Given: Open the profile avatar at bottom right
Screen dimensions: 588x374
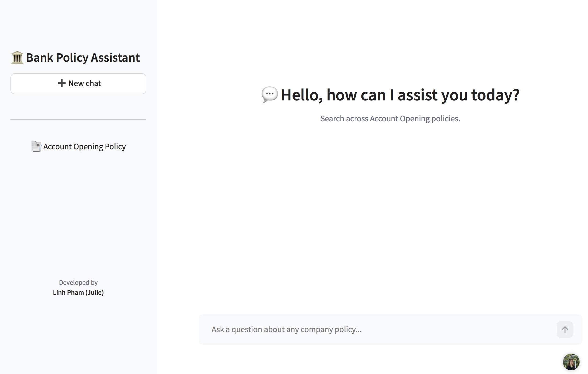Looking at the screenshot, I should [571, 362].
